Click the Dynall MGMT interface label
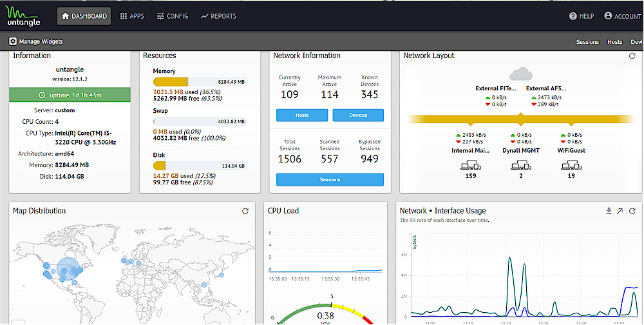 521,150
